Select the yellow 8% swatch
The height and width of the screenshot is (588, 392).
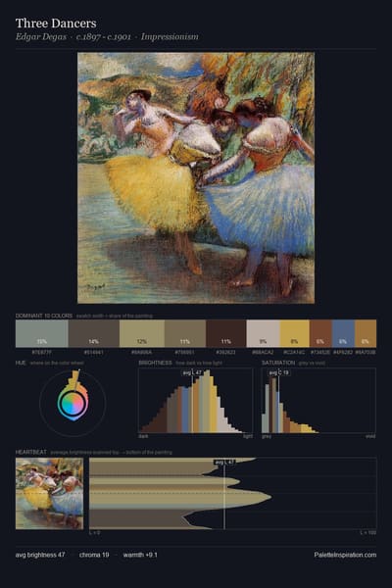click(294, 333)
